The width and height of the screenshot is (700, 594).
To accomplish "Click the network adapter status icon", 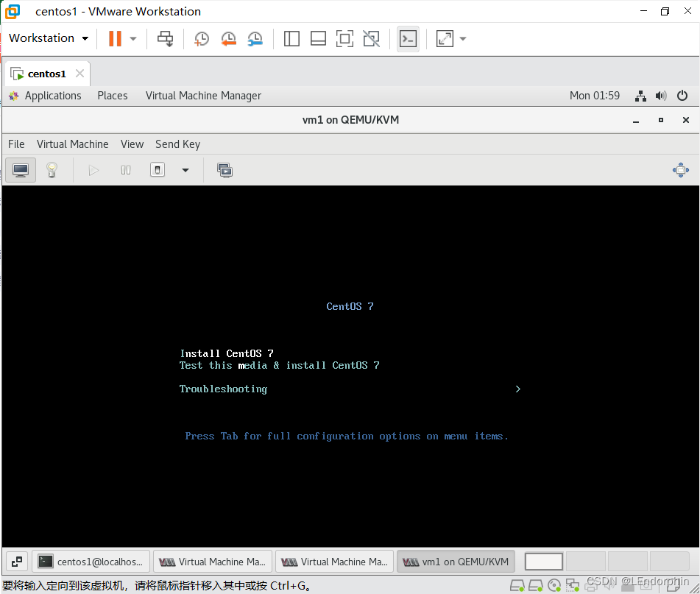I will [x=573, y=585].
